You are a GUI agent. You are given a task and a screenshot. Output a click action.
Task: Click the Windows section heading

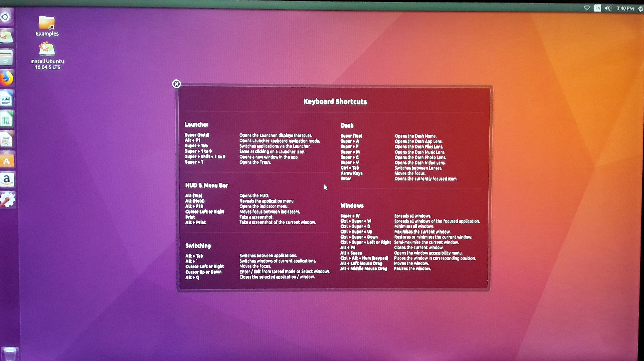tap(352, 205)
